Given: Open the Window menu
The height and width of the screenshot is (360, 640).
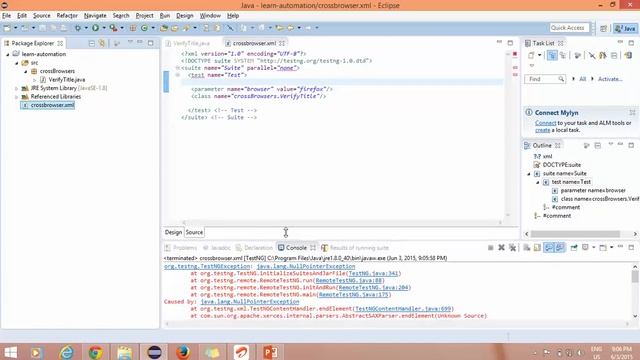Looking at the screenshot, I should (x=210, y=16).
